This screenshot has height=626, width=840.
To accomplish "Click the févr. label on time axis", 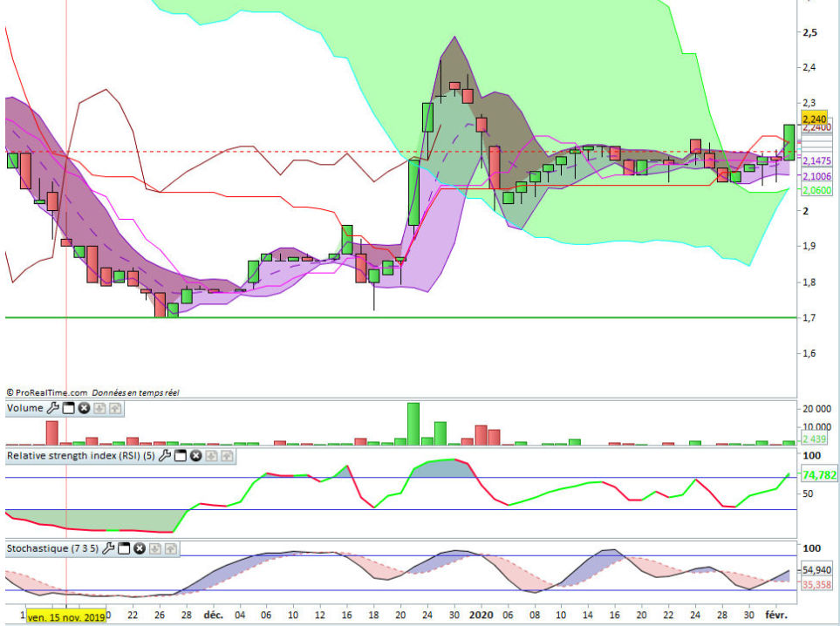I will coord(776,615).
